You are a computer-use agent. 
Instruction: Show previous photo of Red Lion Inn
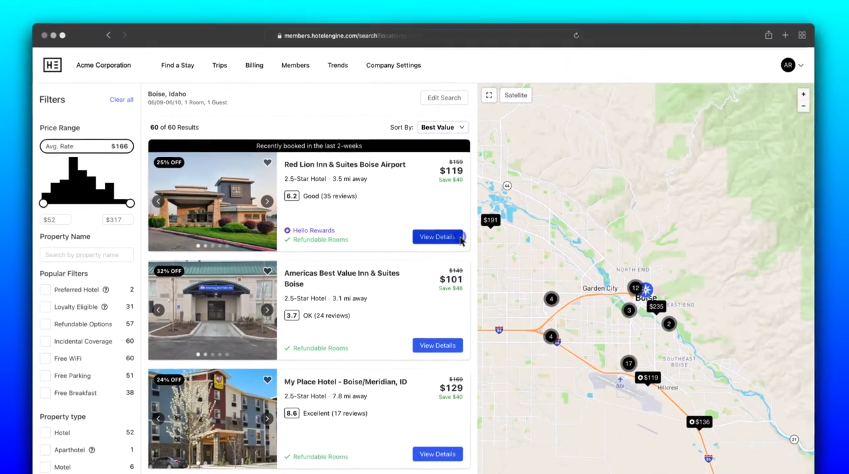[158, 201]
